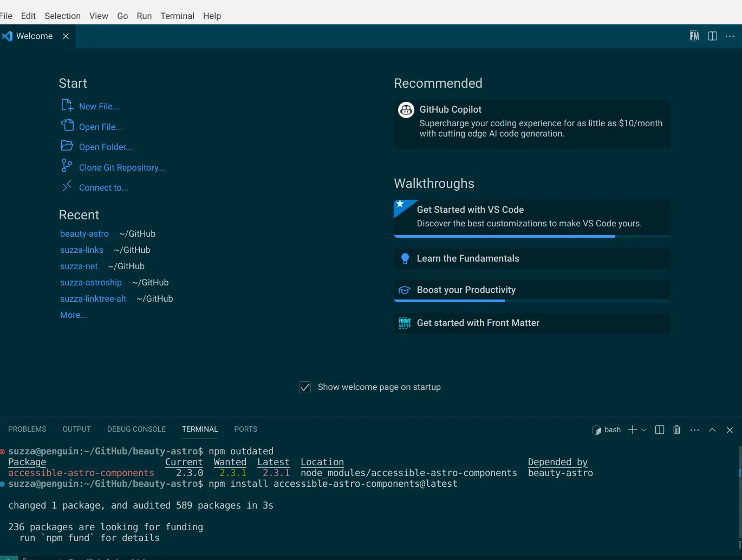Kill terminal with trash icon
Screen dimensions: 742x560
[676, 430]
